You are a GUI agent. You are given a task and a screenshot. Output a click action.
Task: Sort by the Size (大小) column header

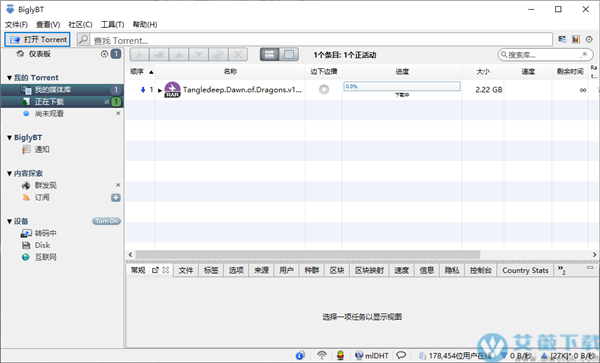pyautogui.click(x=483, y=72)
